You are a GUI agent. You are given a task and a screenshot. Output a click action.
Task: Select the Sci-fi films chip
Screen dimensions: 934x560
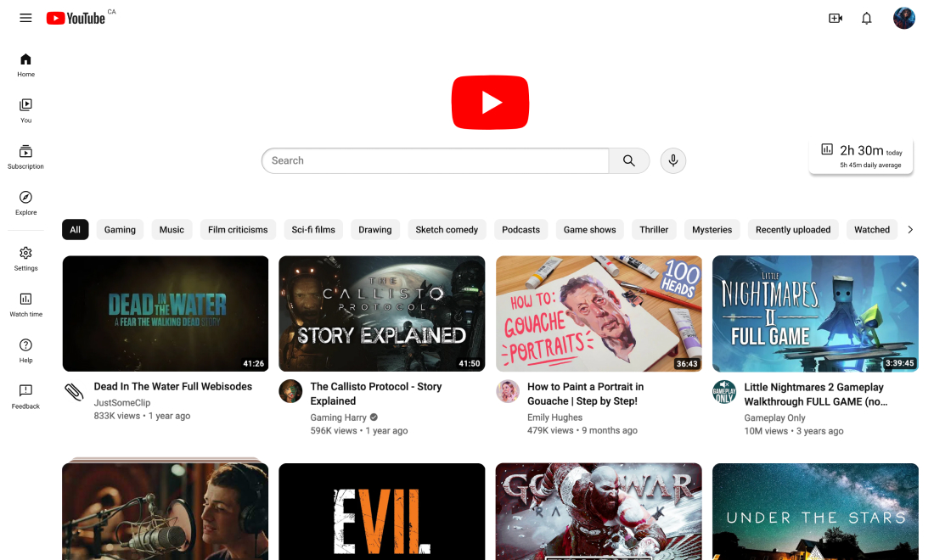(x=313, y=230)
